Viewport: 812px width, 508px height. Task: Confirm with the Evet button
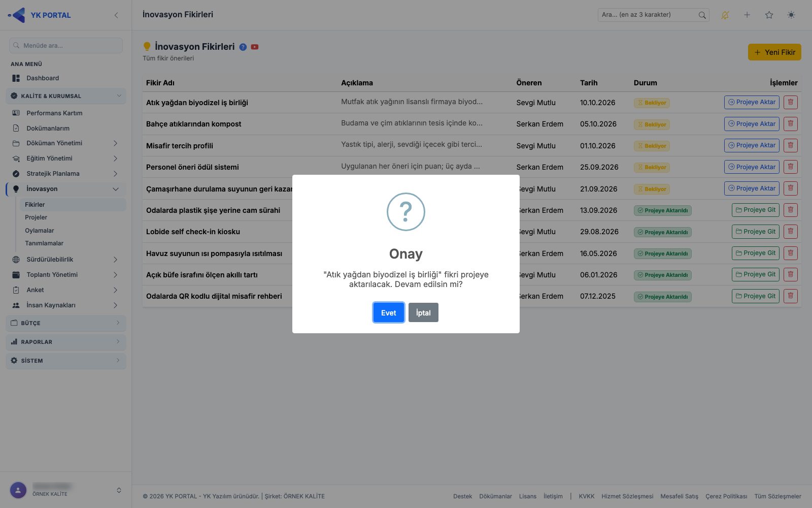(x=389, y=312)
